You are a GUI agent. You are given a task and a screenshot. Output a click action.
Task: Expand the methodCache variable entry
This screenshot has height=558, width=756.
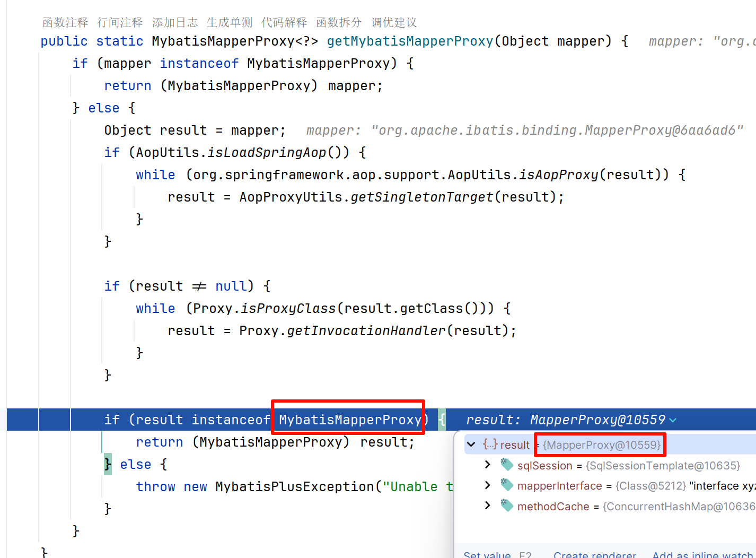pyautogui.click(x=487, y=506)
